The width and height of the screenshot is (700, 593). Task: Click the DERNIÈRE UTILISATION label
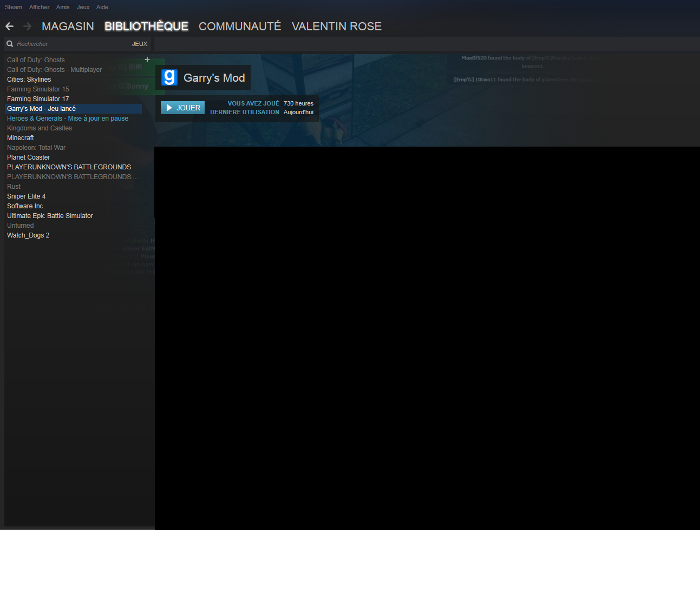(x=245, y=112)
